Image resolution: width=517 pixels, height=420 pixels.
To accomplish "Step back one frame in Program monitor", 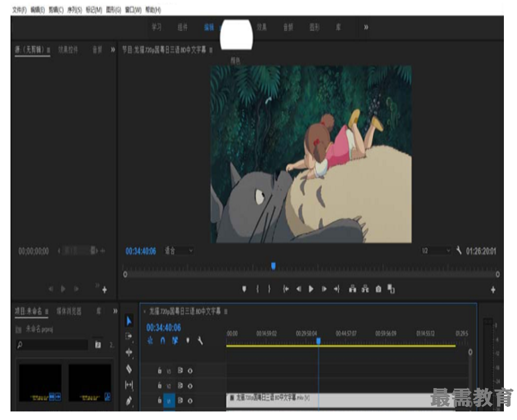I will pos(299,289).
